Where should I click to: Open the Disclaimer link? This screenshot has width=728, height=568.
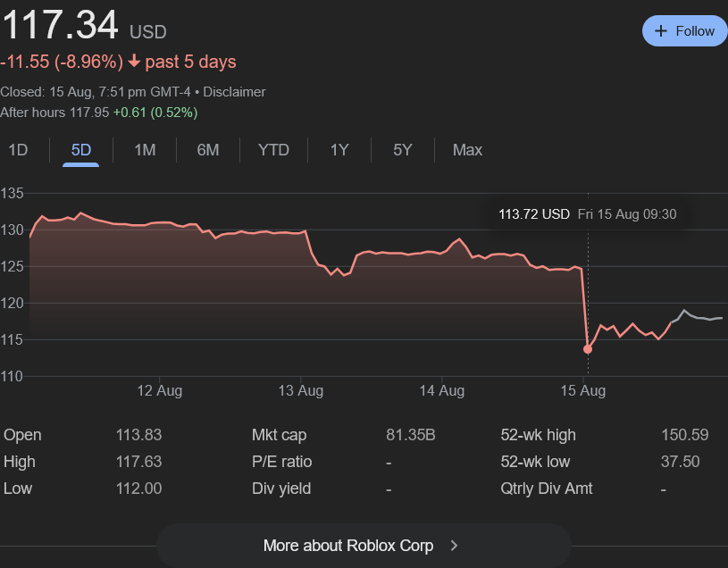pos(234,92)
